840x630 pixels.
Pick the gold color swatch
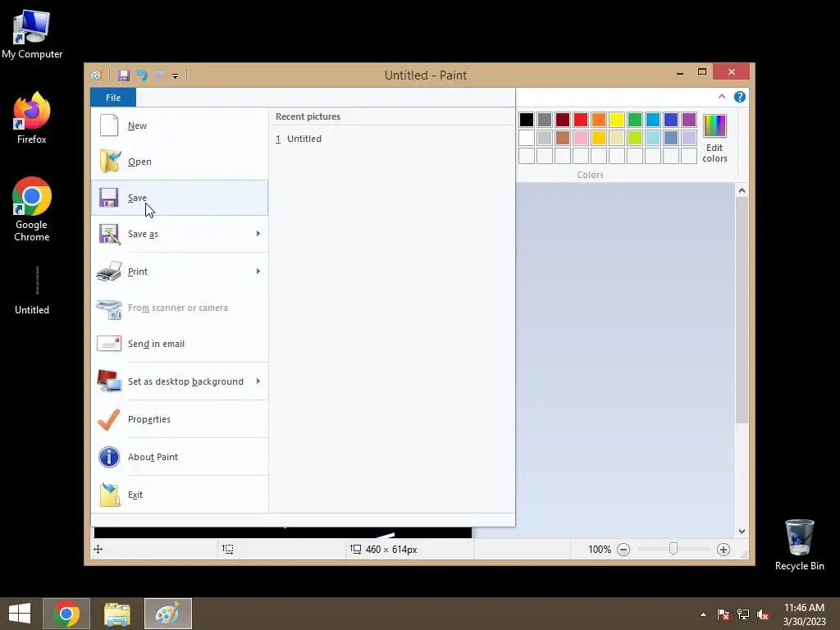click(599, 138)
